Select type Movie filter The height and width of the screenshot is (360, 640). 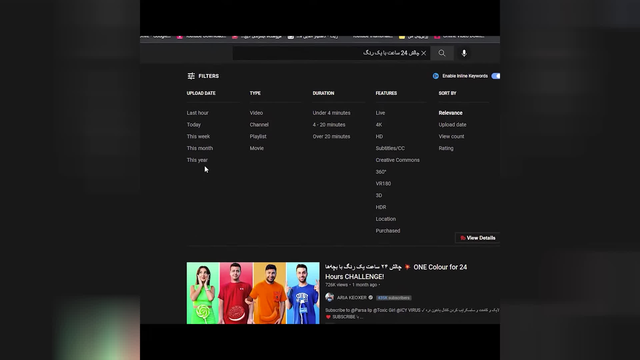[x=257, y=148]
